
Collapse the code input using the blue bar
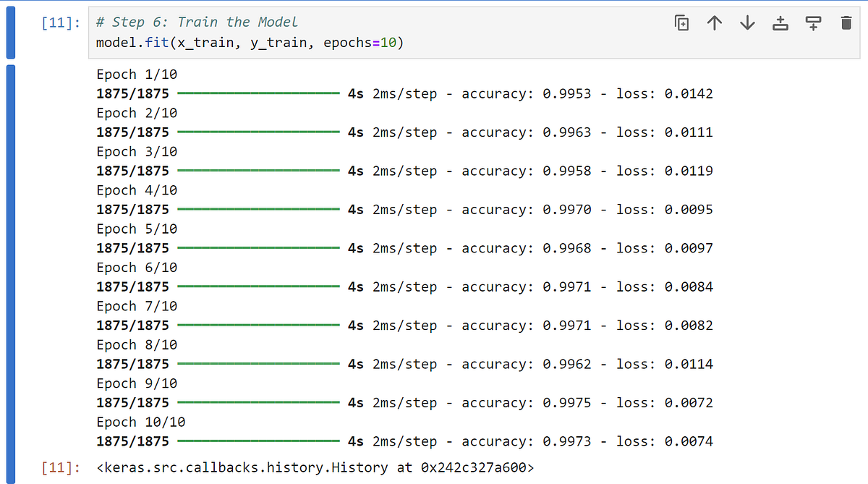(9, 33)
